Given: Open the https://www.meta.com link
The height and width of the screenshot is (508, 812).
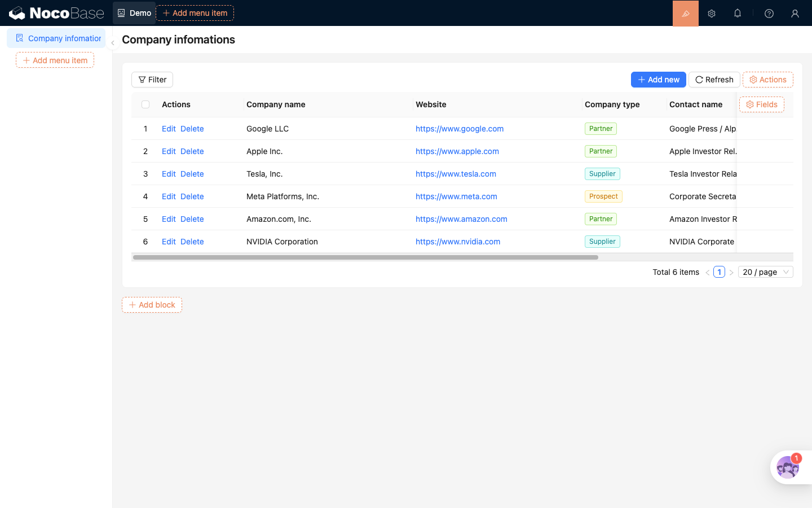Looking at the screenshot, I should click(x=456, y=196).
